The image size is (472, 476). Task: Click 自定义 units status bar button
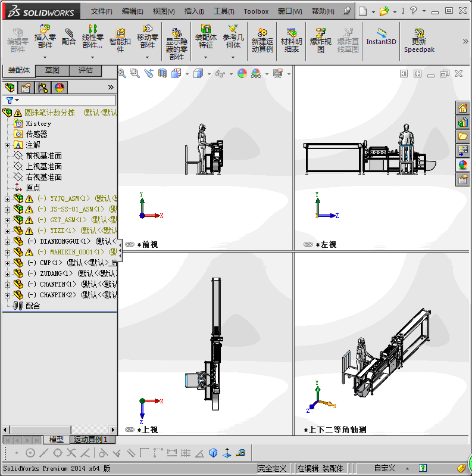pyautogui.click(x=385, y=468)
